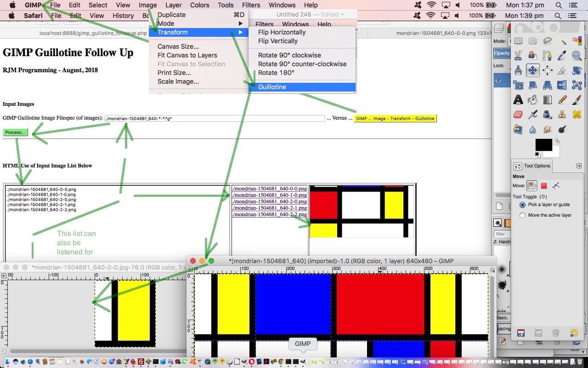Viewport: 588px width, 368px height.
Task: Set Move mode to layer
Action: pyautogui.click(x=532, y=186)
